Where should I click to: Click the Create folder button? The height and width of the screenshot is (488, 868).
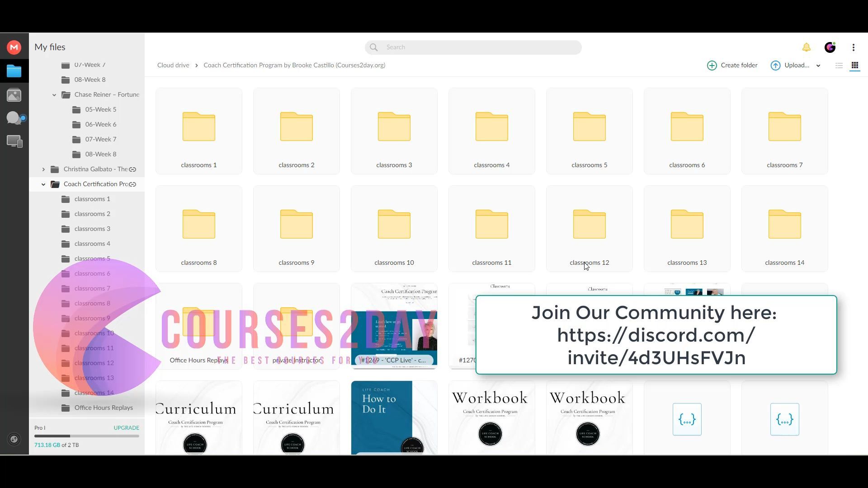coord(732,66)
